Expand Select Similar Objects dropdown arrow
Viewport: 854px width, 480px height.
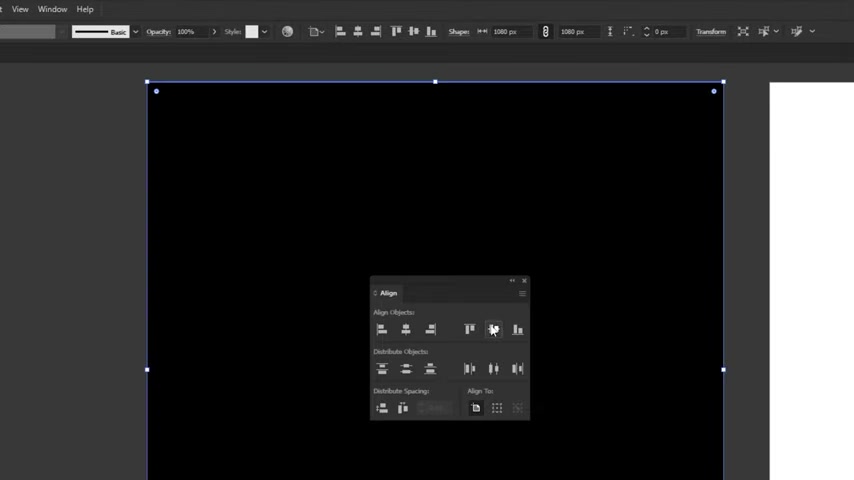(776, 32)
